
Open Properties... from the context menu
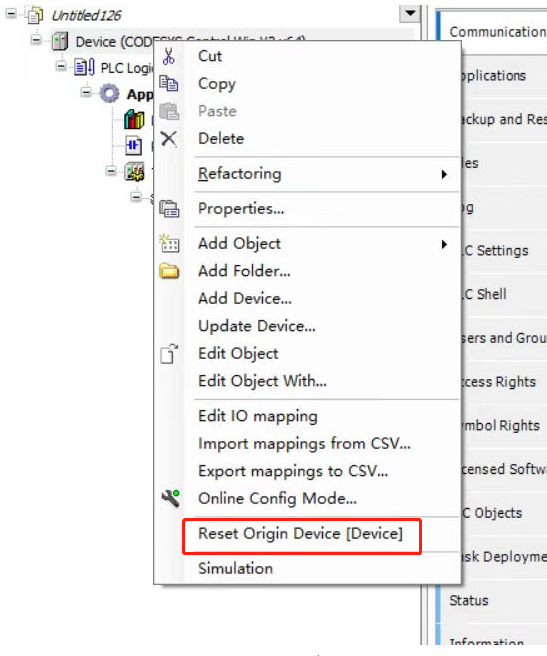click(308, 208)
